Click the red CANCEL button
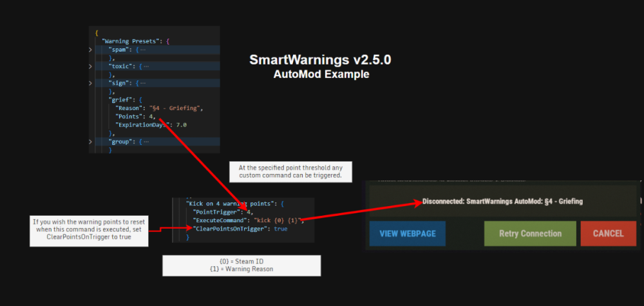 click(x=609, y=233)
